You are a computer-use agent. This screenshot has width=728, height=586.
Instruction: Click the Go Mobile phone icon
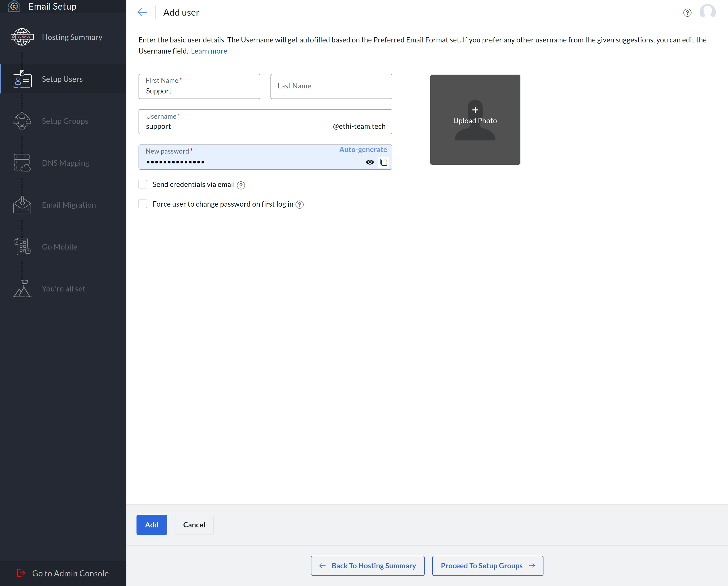pyautogui.click(x=22, y=247)
